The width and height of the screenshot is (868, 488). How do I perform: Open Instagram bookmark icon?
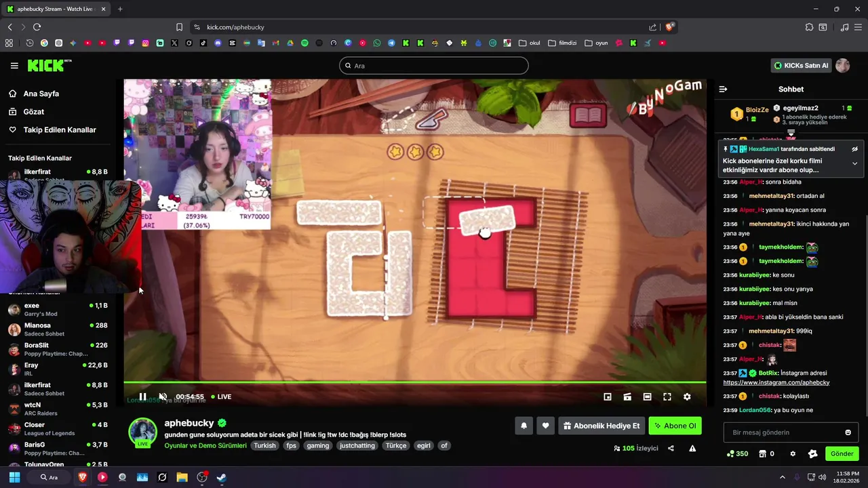pos(145,43)
